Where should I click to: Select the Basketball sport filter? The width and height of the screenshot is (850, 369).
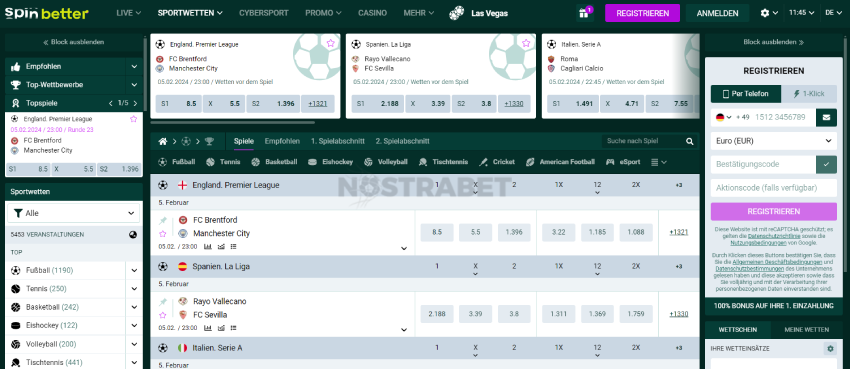[274, 162]
